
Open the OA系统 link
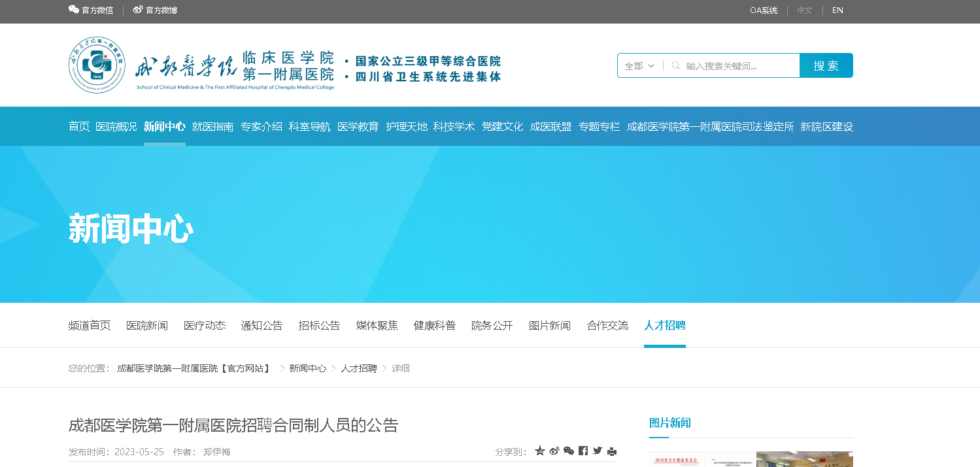click(764, 10)
